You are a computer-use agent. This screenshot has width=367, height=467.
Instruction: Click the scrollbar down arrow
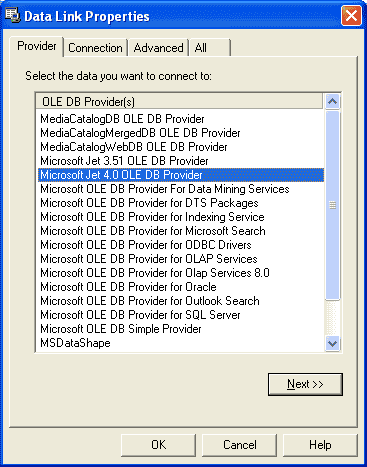(332, 343)
